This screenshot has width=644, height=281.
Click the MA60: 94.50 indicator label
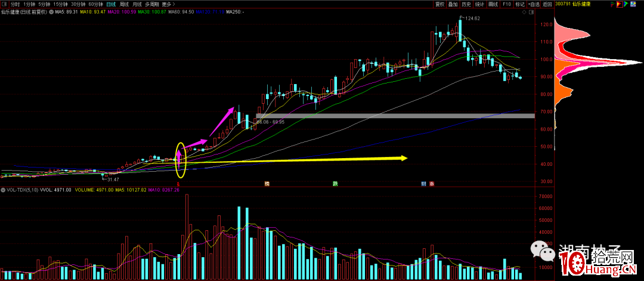181,12
